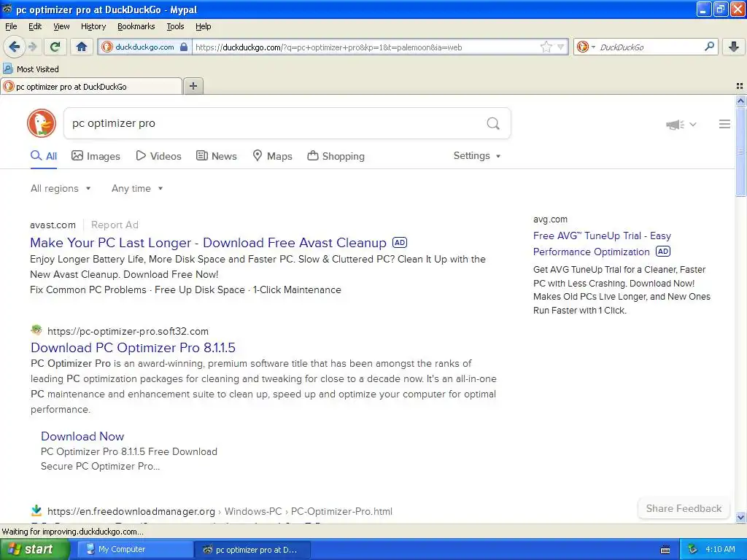Open the Most Visited bookmarks folder
The height and width of the screenshot is (560, 747).
[x=31, y=69]
